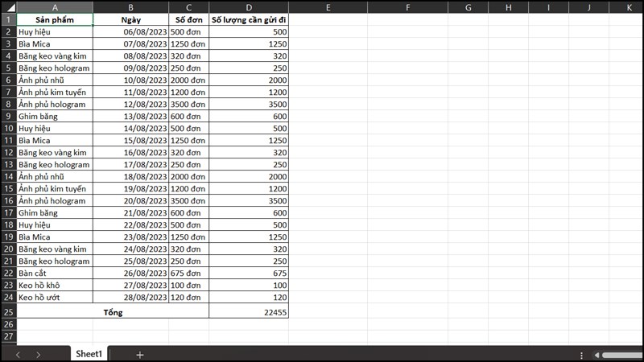Select cell with date 06/08/2023

coord(130,31)
